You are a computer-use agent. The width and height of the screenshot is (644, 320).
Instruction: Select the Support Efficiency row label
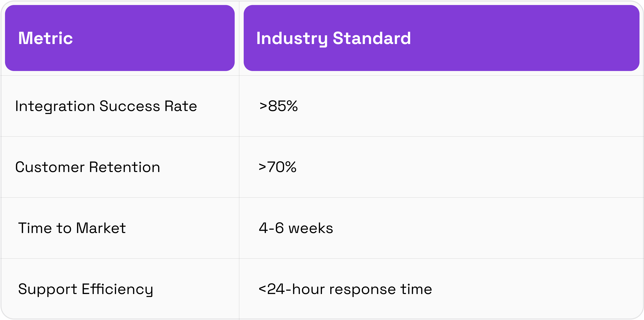click(86, 289)
